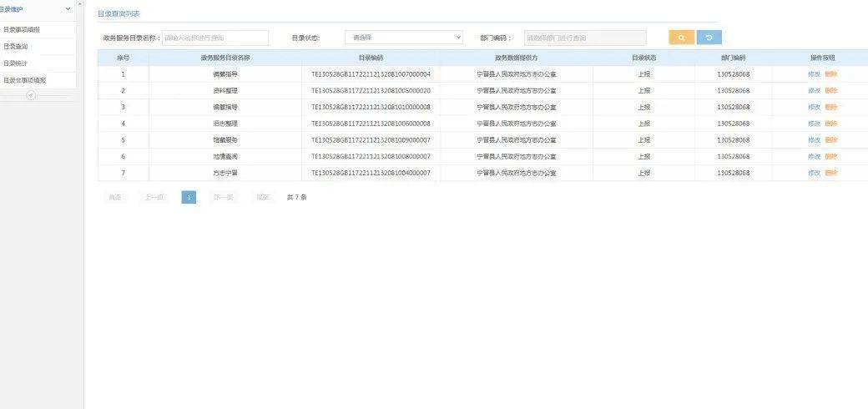The height and width of the screenshot is (409, 868).
Task: Click the 部门编码 input field
Action: [x=584, y=38]
